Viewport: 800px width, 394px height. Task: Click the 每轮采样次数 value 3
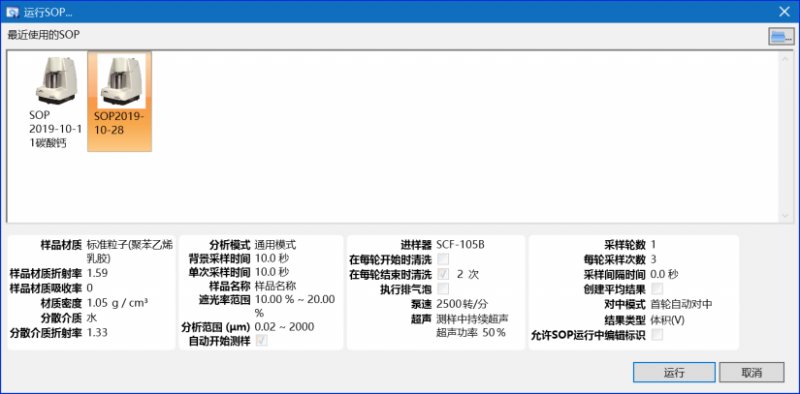point(654,259)
